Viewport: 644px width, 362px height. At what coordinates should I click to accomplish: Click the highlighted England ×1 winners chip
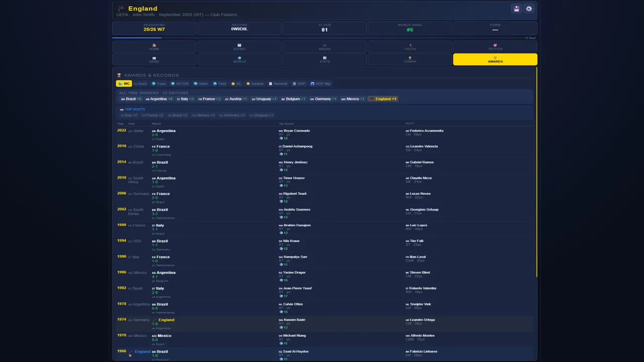click(x=383, y=99)
